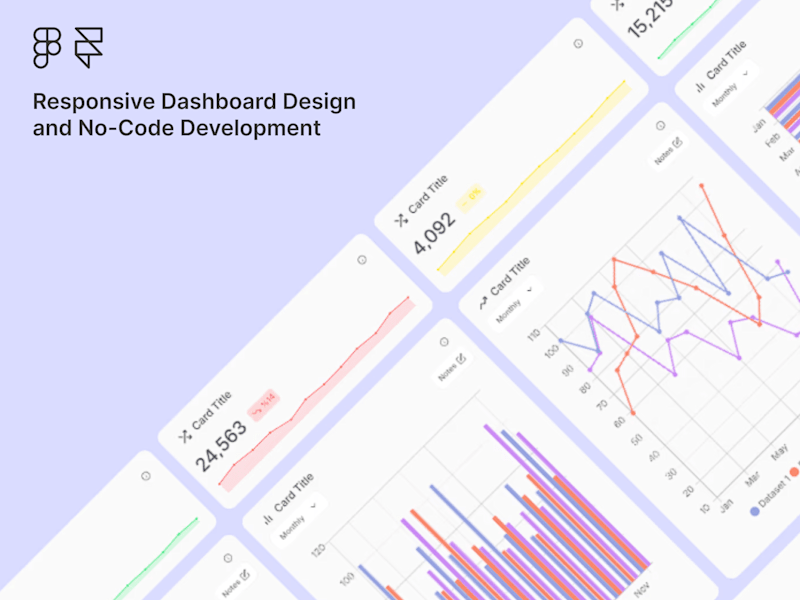Click the Card Title text above 24,563
The image size is (800, 600).
click(212, 410)
